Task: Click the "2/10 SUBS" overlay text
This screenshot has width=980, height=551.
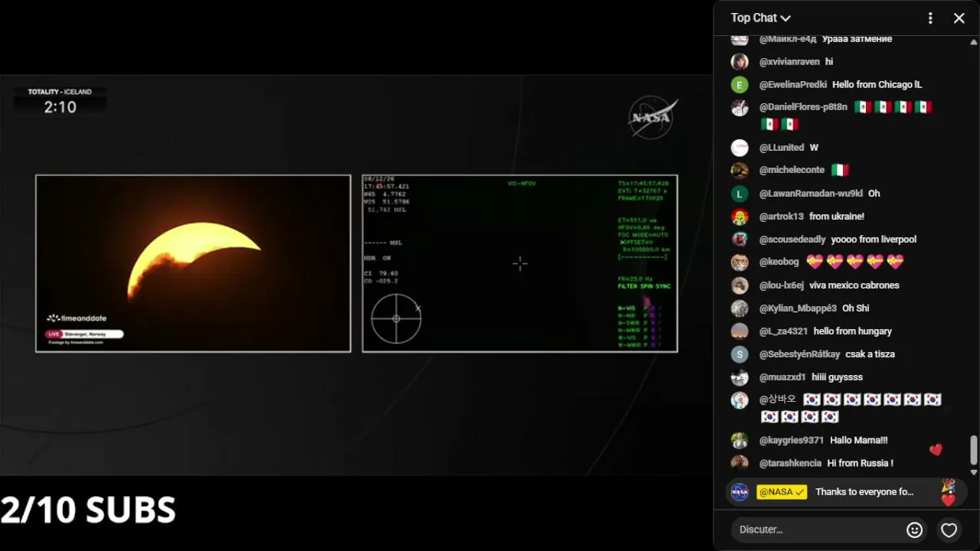Action: click(88, 510)
